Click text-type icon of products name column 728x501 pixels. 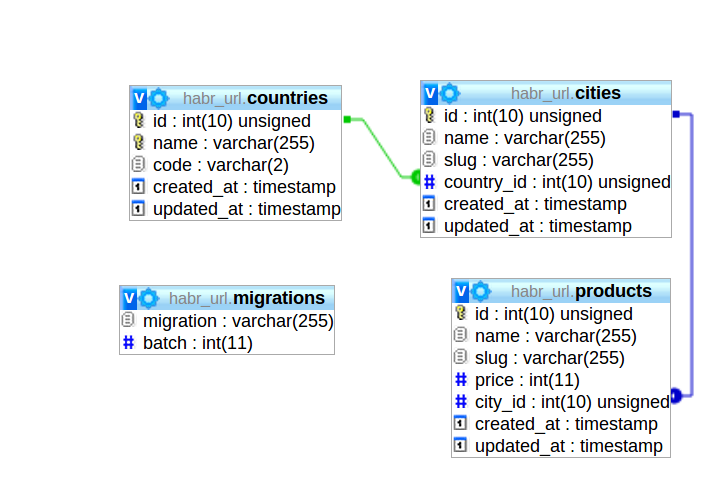coord(460,335)
